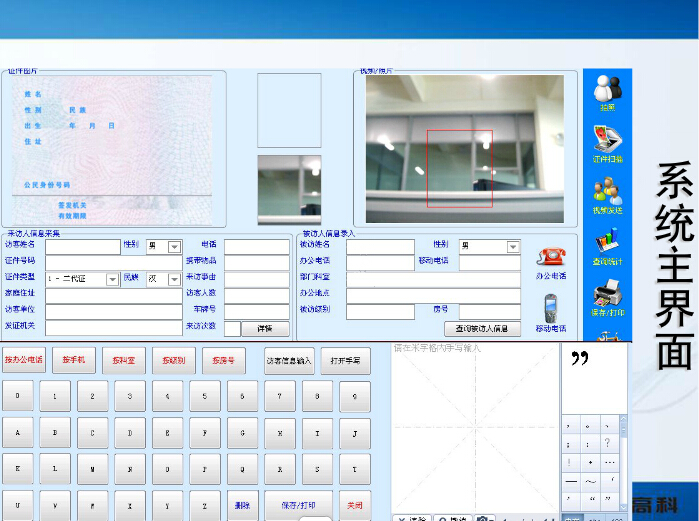Screen dimensions: 699x521
Task: Select the 按办公电话 search tab
Action: tap(23, 360)
